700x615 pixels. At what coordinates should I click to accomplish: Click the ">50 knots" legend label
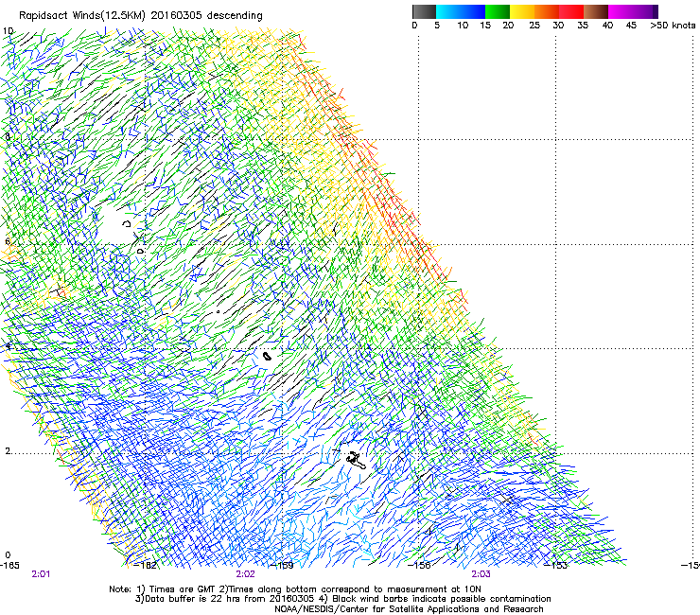[673, 26]
